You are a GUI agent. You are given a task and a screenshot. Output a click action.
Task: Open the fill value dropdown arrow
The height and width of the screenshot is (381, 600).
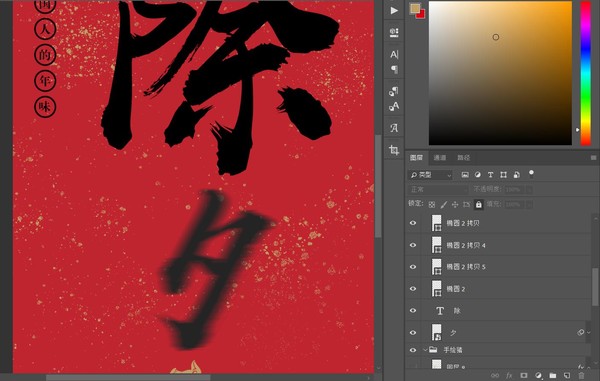529,205
